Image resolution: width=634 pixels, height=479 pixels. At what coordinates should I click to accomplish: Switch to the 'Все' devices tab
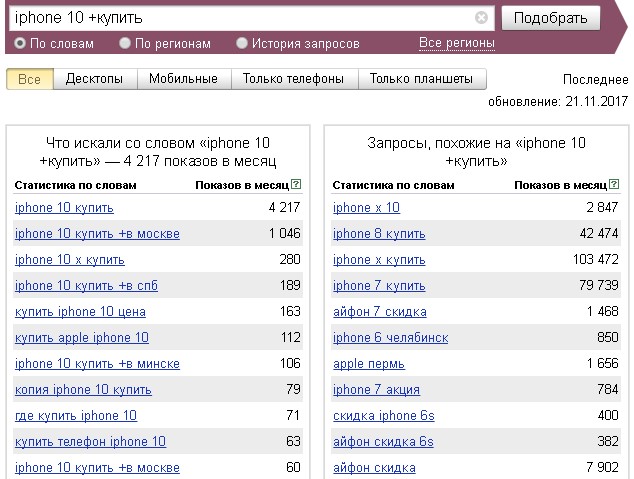coord(30,79)
